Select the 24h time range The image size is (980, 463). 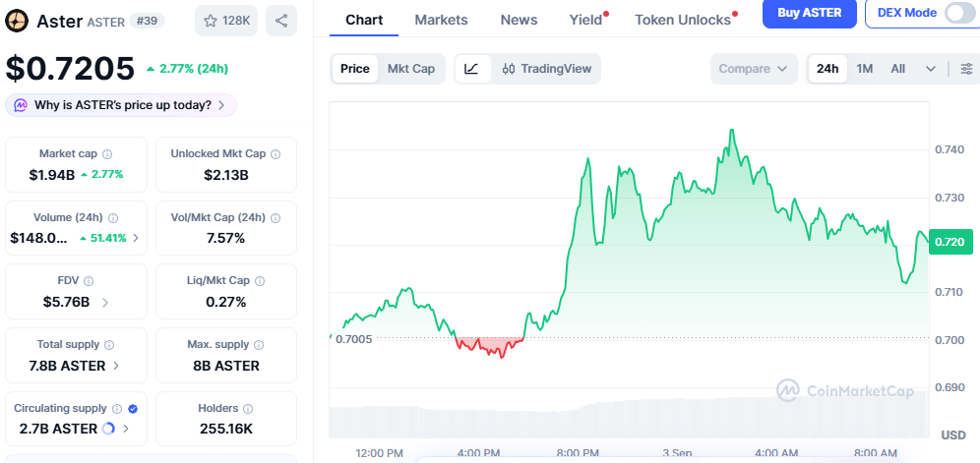827,69
